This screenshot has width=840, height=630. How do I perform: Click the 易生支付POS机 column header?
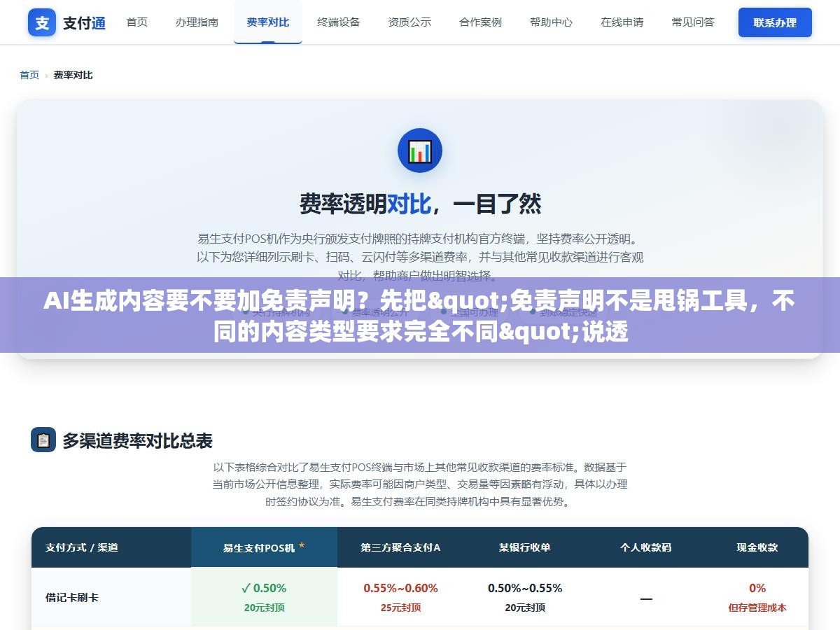264,547
